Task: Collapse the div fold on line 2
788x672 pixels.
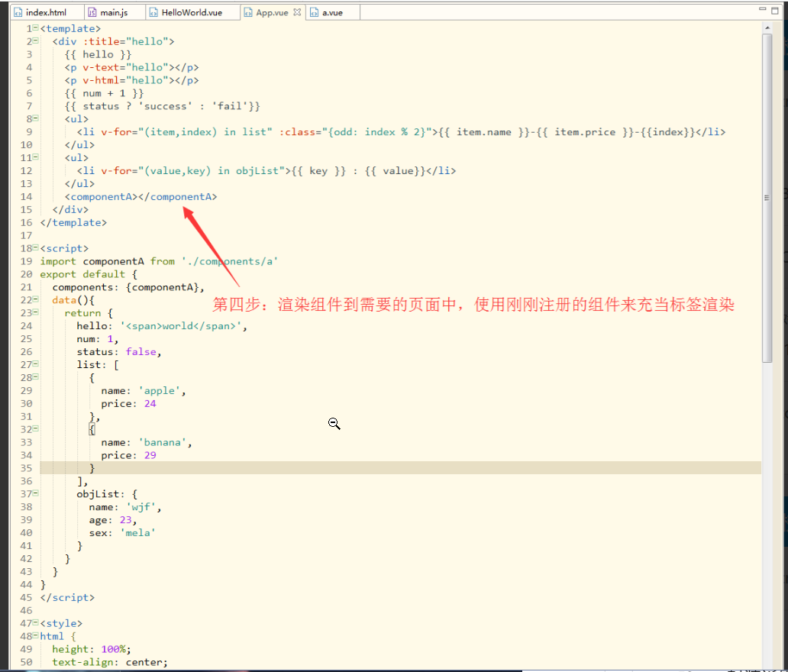Action: click(x=36, y=40)
